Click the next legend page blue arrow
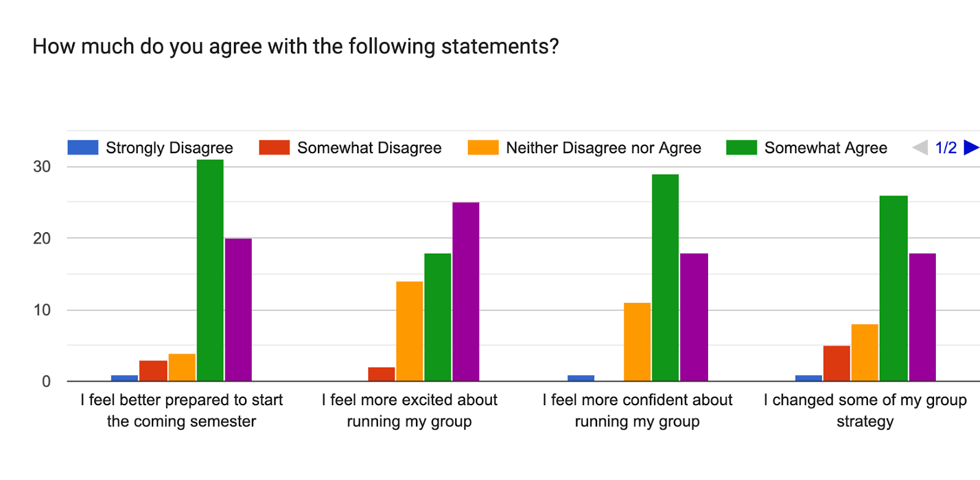The image size is (980, 480). point(971,147)
